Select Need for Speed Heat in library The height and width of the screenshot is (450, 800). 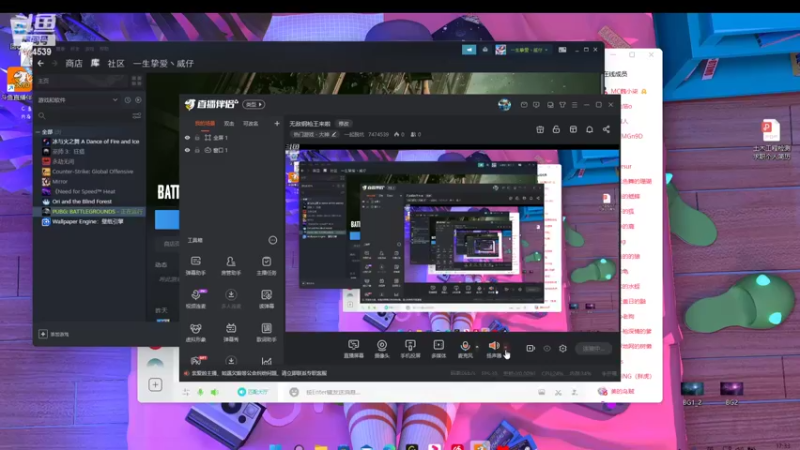(x=85, y=191)
